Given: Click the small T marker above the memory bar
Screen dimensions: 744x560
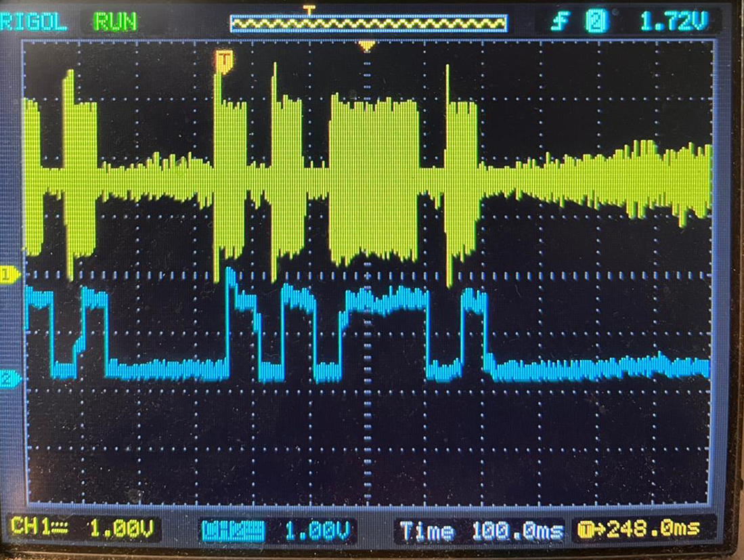Looking at the screenshot, I should point(309,9).
